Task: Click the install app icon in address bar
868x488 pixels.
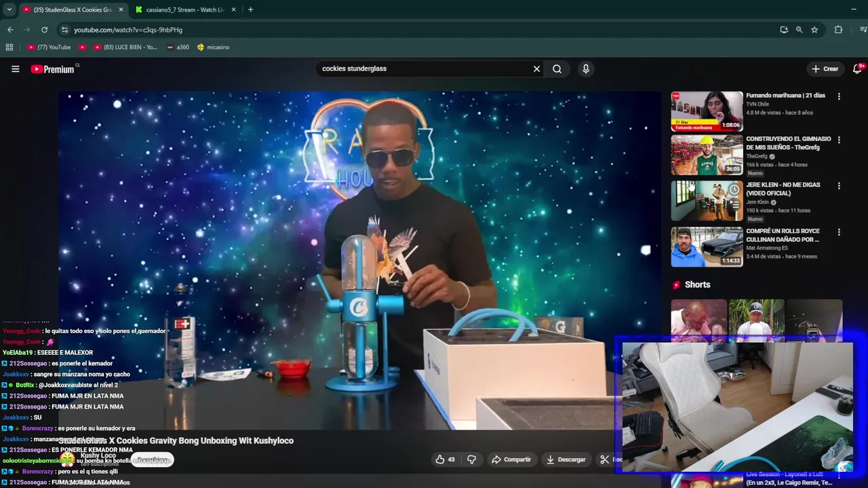Action: (784, 30)
